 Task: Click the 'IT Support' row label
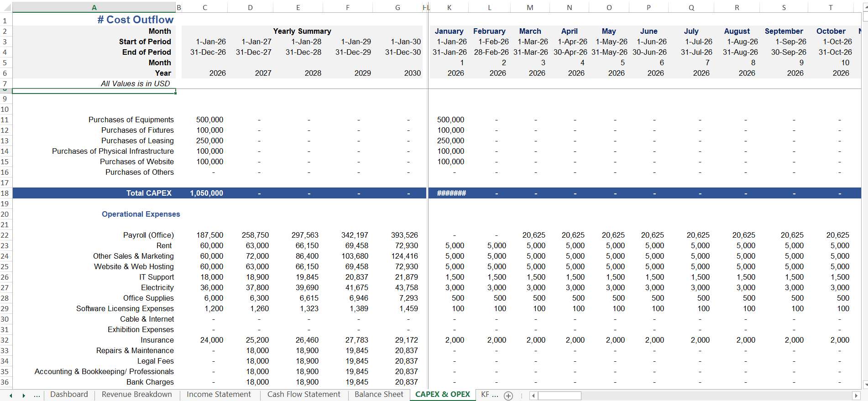tap(157, 277)
